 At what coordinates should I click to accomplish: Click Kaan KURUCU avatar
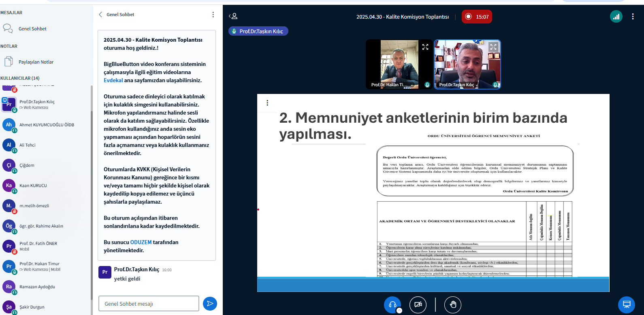9,185
